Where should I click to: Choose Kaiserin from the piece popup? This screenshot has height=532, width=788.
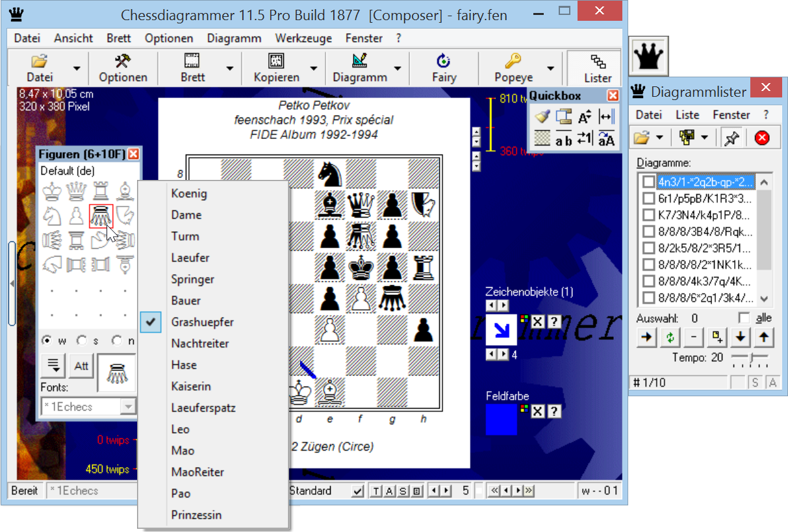tap(191, 386)
